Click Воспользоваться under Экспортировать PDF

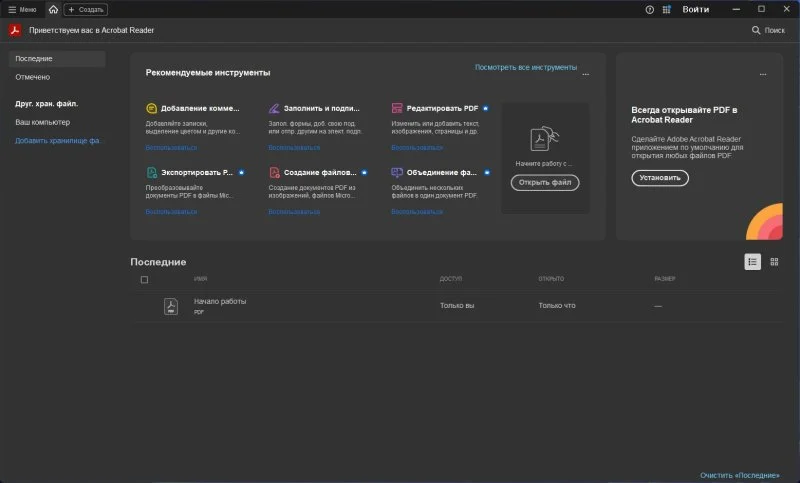[171, 212]
